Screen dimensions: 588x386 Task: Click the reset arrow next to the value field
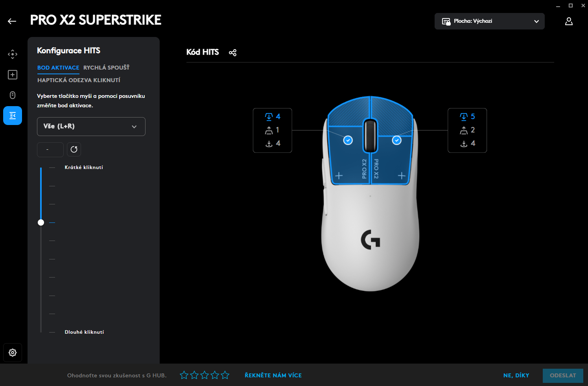(x=74, y=149)
